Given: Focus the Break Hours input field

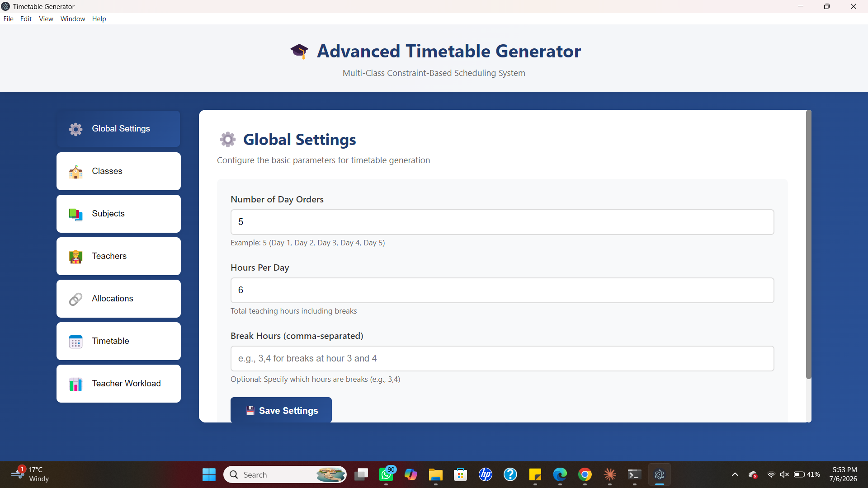Looking at the screenshot, I should point(502,358).
